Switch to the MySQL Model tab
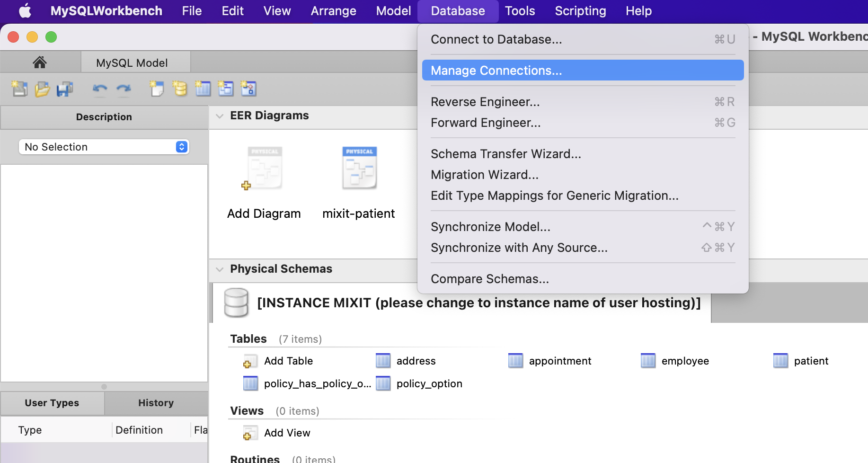This screenshot has height=463, width=868. 136,62
